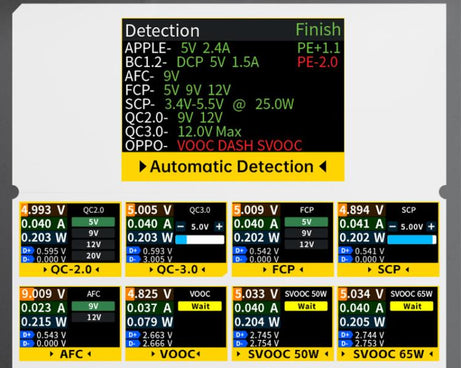
Task: Click the arrow right of SVOOC 50W label
Action: coord(327,354)
